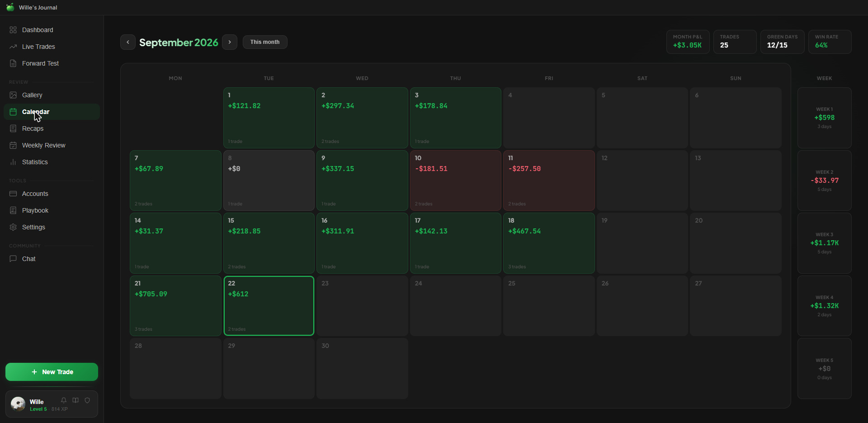The height and width of the screenshot is (423, 868).
Task: Click the Statistics bar chart icon
Action: coord(13,162)
